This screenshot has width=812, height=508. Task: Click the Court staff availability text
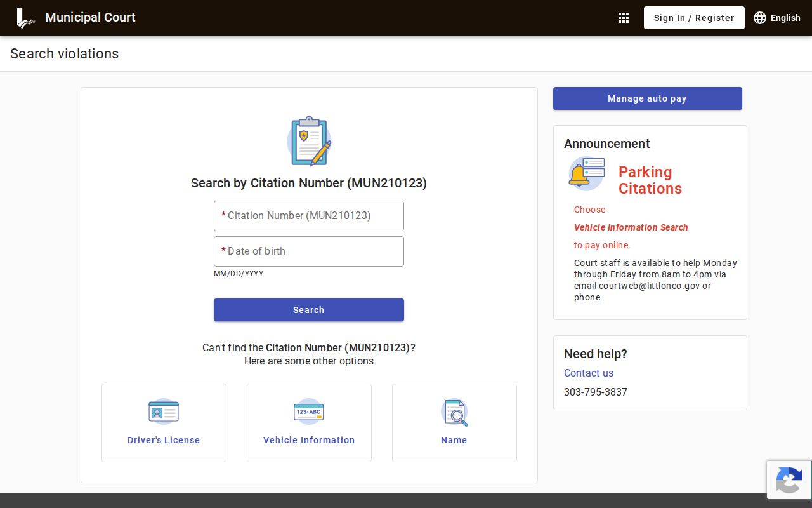click(x=655, y=280)
